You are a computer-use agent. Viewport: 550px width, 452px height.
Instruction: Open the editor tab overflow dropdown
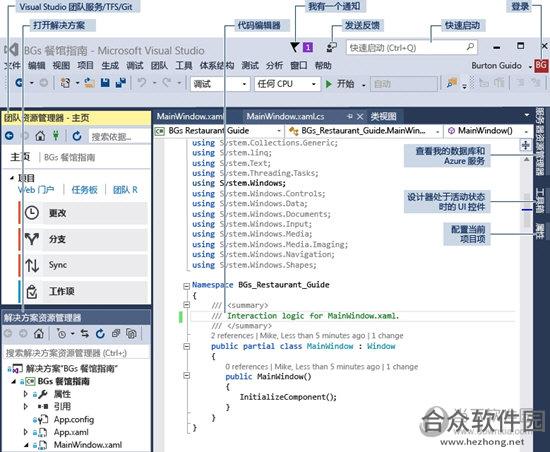pos(526,115)
